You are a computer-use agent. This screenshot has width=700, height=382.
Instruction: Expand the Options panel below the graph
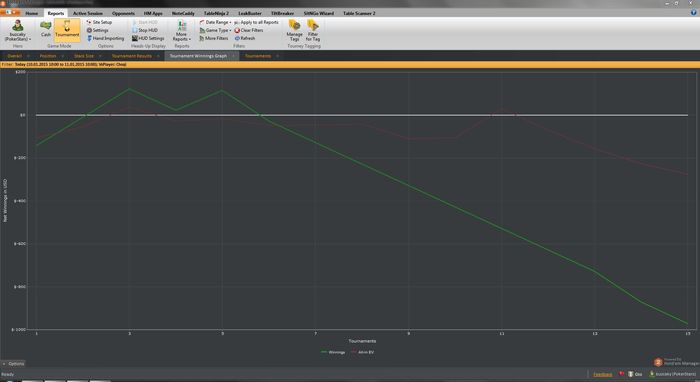tap(13, 364)
